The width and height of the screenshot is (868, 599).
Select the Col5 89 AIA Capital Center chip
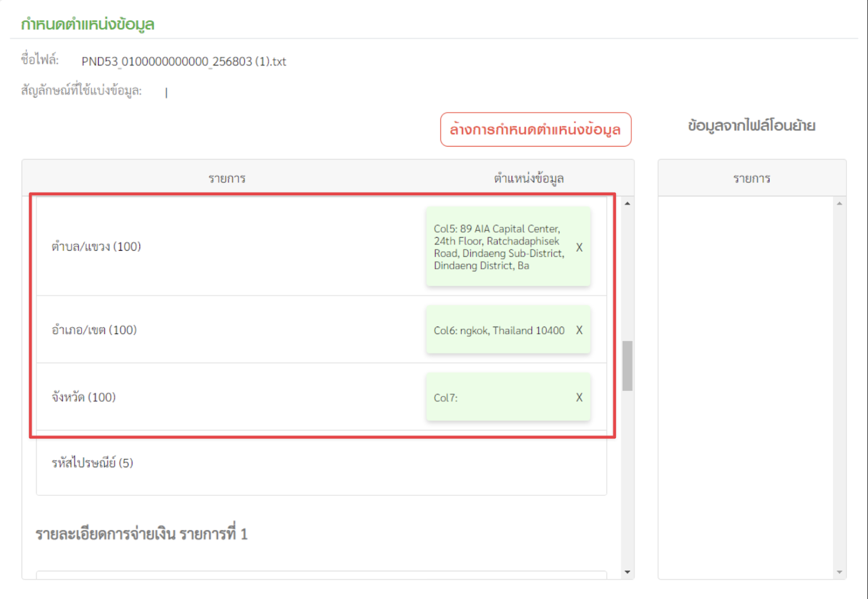pyautogui.click(x=499, y=247)
